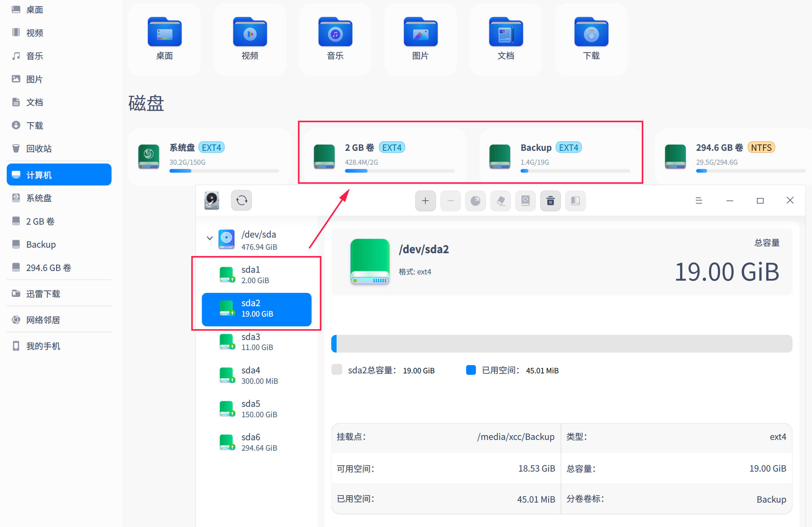The width and height of the screenshot is (812, 527).
Task: Click the split partition icon in toolbar
Action: tap(575, 201)
